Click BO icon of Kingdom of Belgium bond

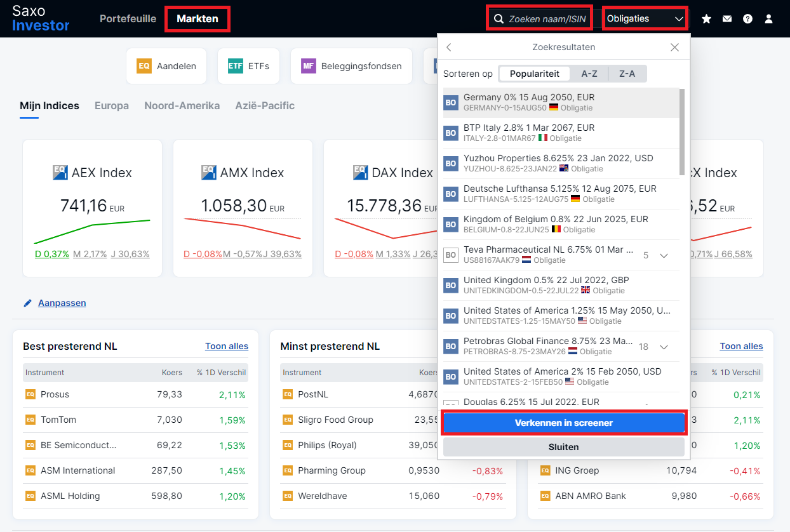coord(451,224)
